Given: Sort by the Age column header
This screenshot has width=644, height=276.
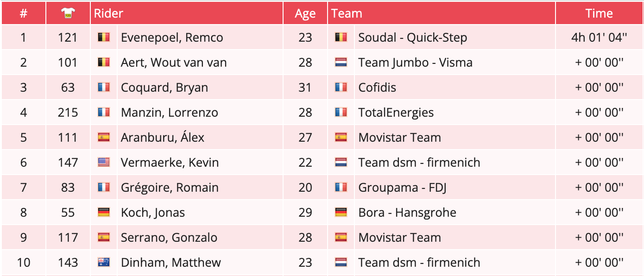Looking at the screenshot, I should (x=305, y=14).
